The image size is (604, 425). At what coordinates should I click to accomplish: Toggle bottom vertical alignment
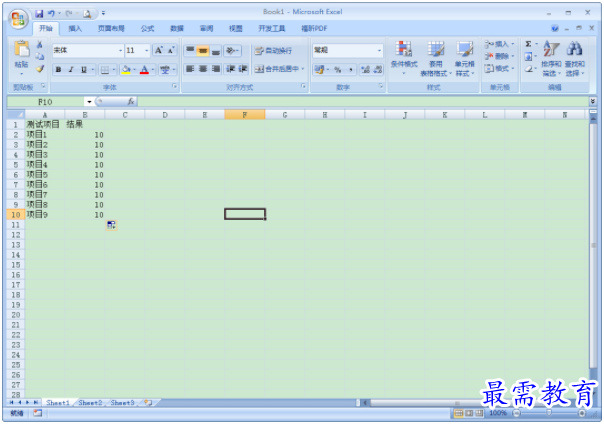[x=216, y=50]
